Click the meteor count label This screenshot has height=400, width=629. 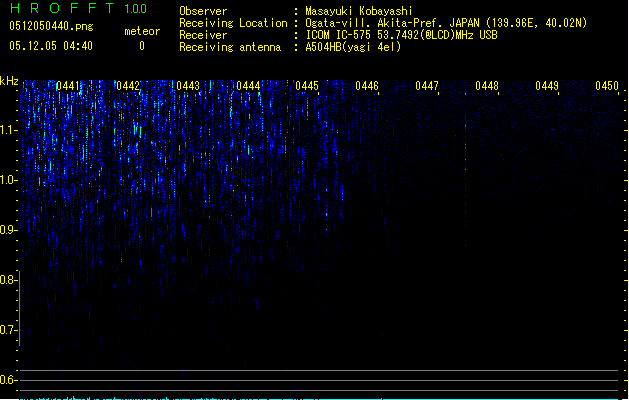pyautogui.click(x=142, y=31)
